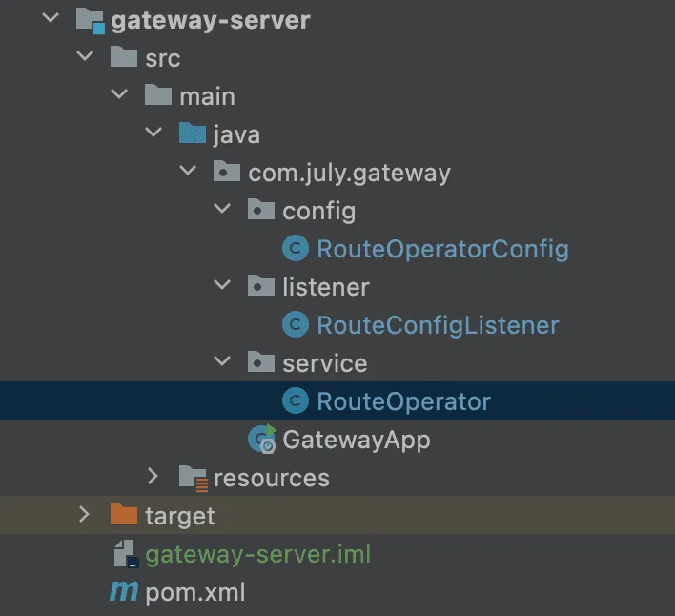Click the GatewayApp runnable class icon

[x=261, y=440]
